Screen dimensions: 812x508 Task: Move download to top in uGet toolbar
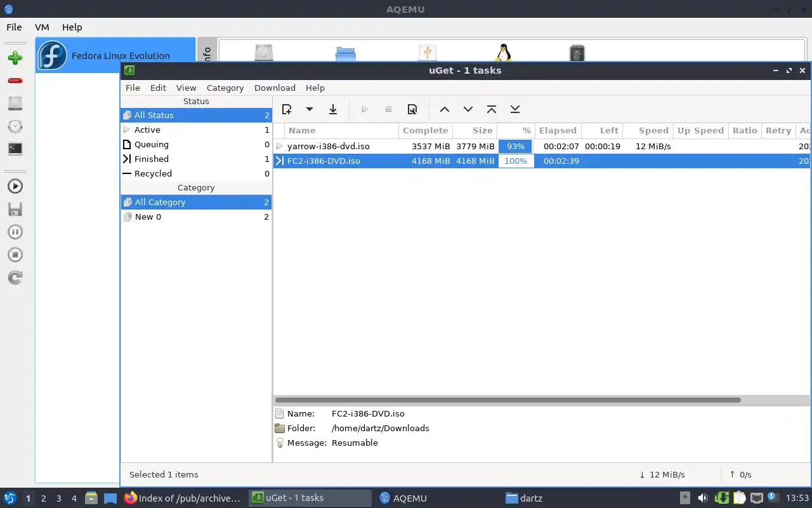point(492,109)
